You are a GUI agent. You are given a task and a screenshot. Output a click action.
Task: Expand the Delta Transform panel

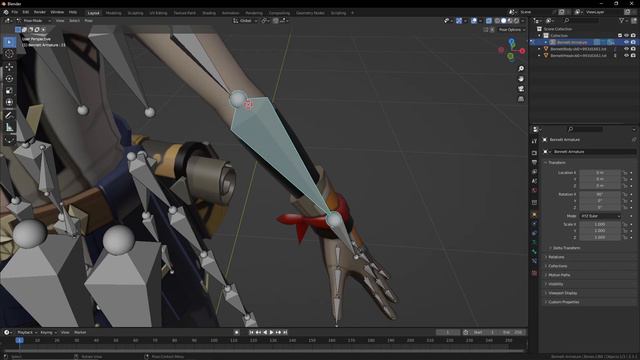pyautogui.click(x=565, y=248)
